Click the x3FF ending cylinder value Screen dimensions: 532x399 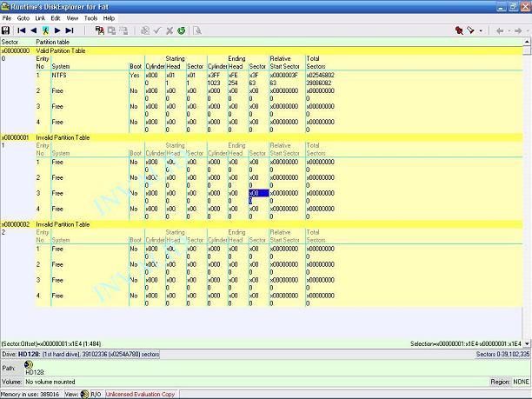tap(214, 75)
